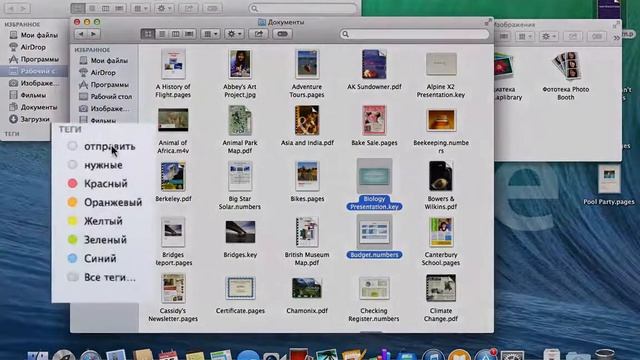Open gear action menu in Изображения window
Viewport: 640px width, 360px height.
[548, 36]
